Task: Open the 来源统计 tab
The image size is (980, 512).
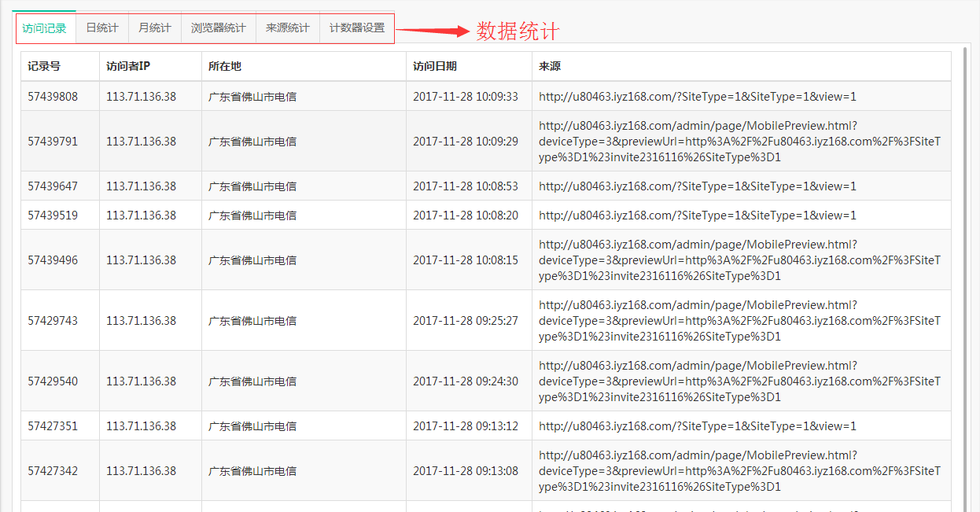Action: [288, 28]
